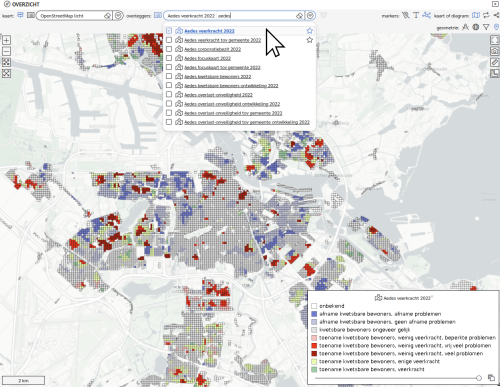The width and height of the screenshot is (500, 387).
Task: Click the zoom in plus button
Action: click(6, 40)
